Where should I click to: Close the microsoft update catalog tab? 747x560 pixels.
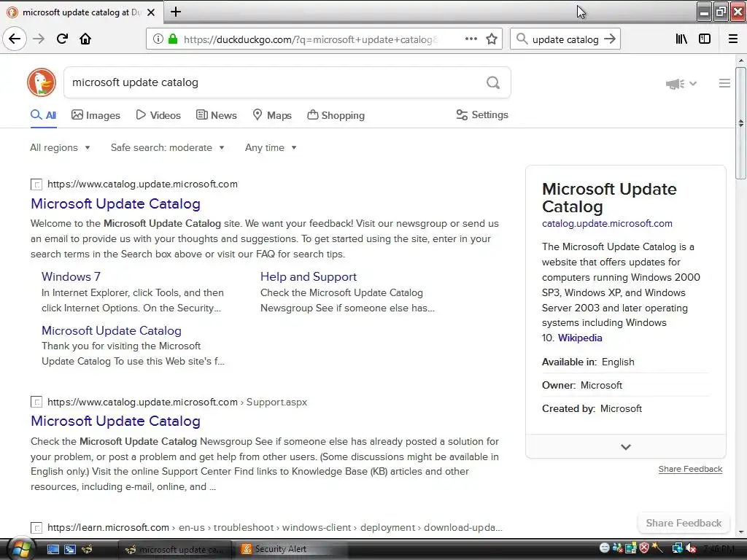151,12
